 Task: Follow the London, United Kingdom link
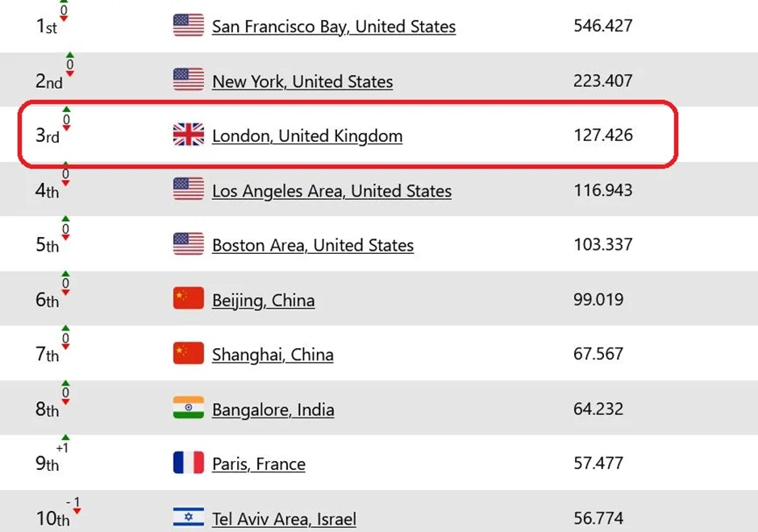(306, 136)
